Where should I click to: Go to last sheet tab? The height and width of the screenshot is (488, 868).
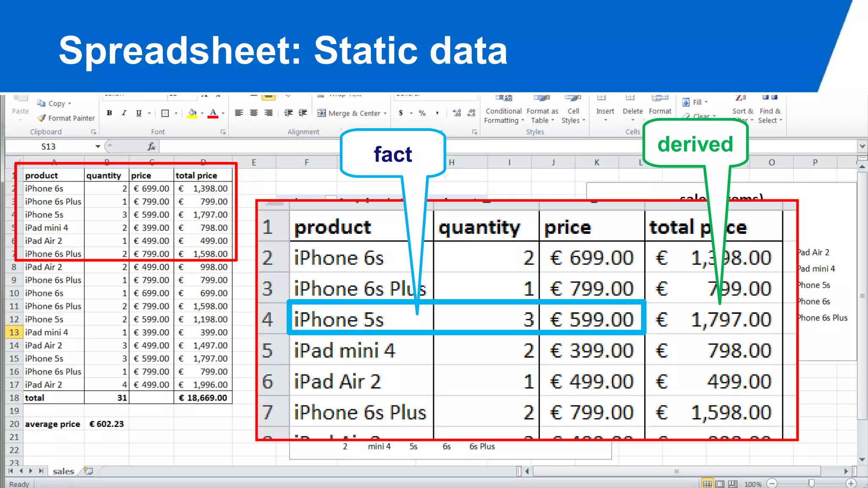41,471
